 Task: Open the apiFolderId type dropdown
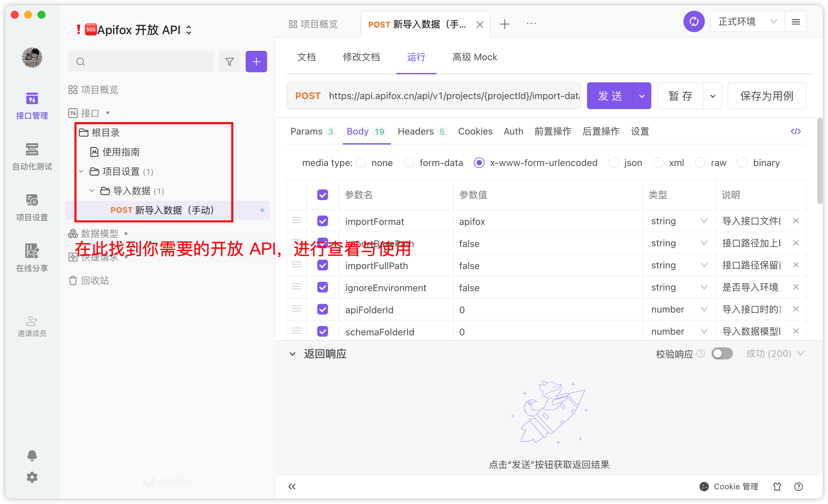pyautogui.click(x=679, y=309)
